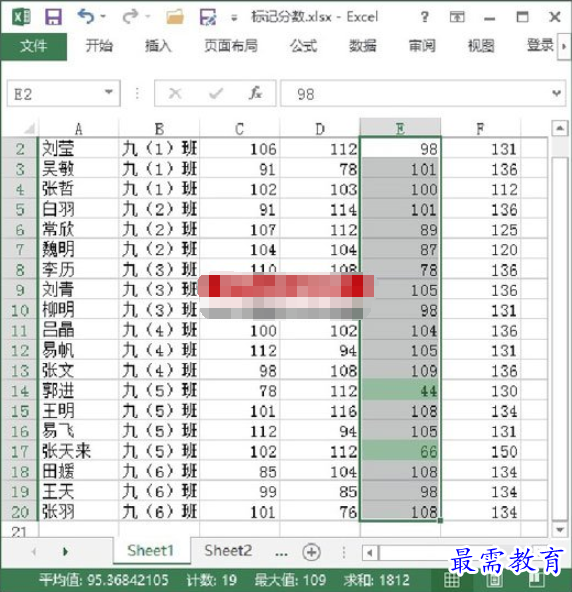Image resolution: width=572 pixels, height=592 pixels.
Task: Open Insert Function fx button
Action: point(255,93)
